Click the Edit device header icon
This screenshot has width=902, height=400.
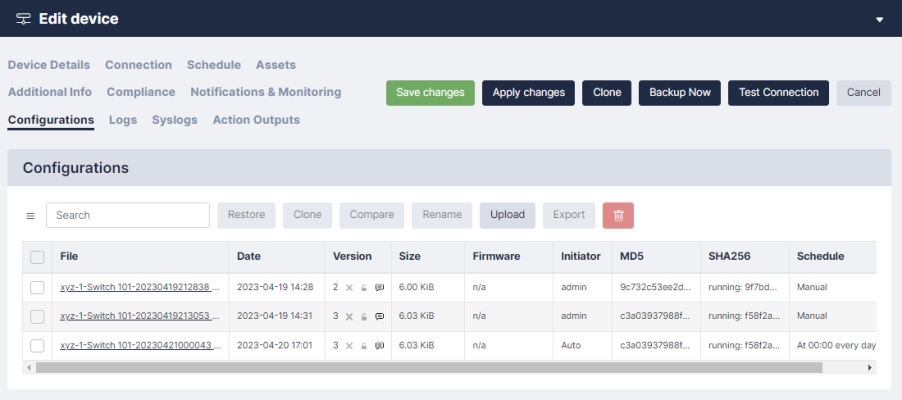point(21,19)
